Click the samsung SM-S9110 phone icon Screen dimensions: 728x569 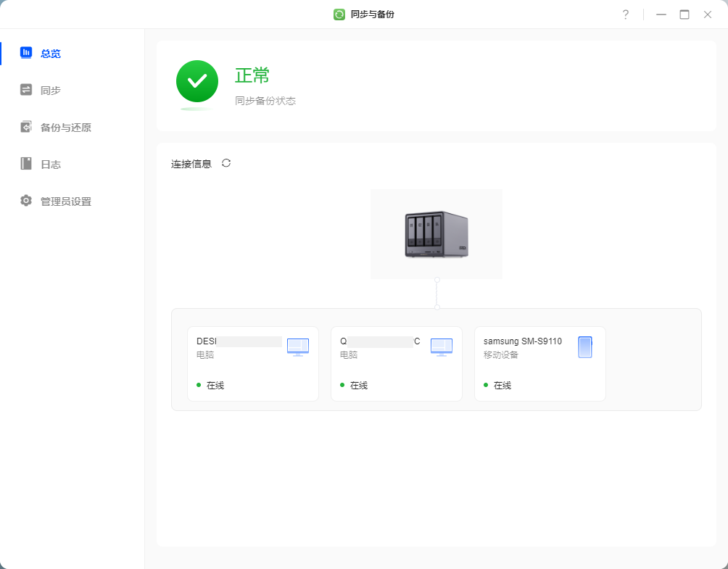(585, 347)
